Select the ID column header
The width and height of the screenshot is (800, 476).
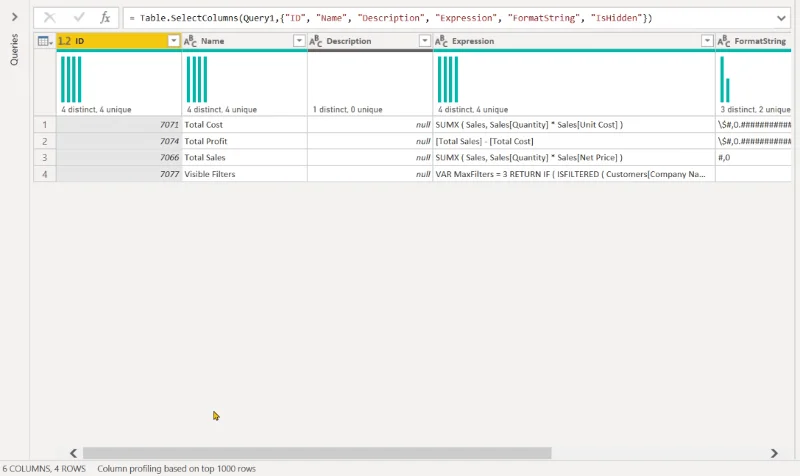(119, 41)
